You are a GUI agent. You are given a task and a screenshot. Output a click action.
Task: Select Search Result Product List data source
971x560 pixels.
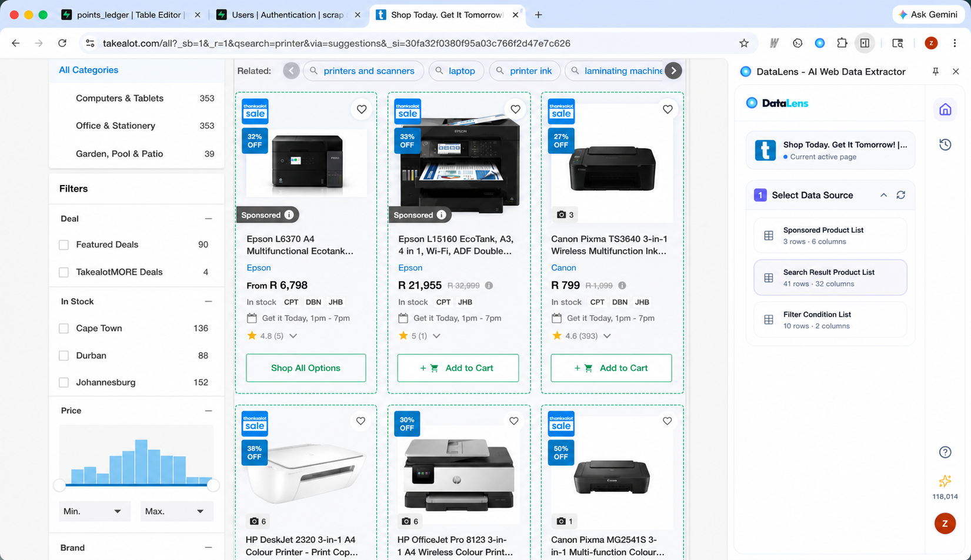point(830,277)
